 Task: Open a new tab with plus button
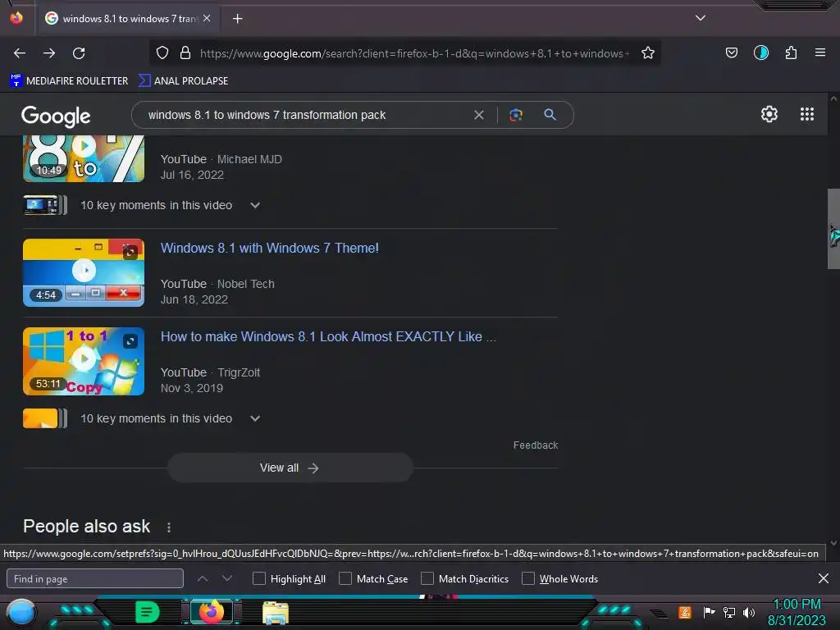(x=237, y=19)
